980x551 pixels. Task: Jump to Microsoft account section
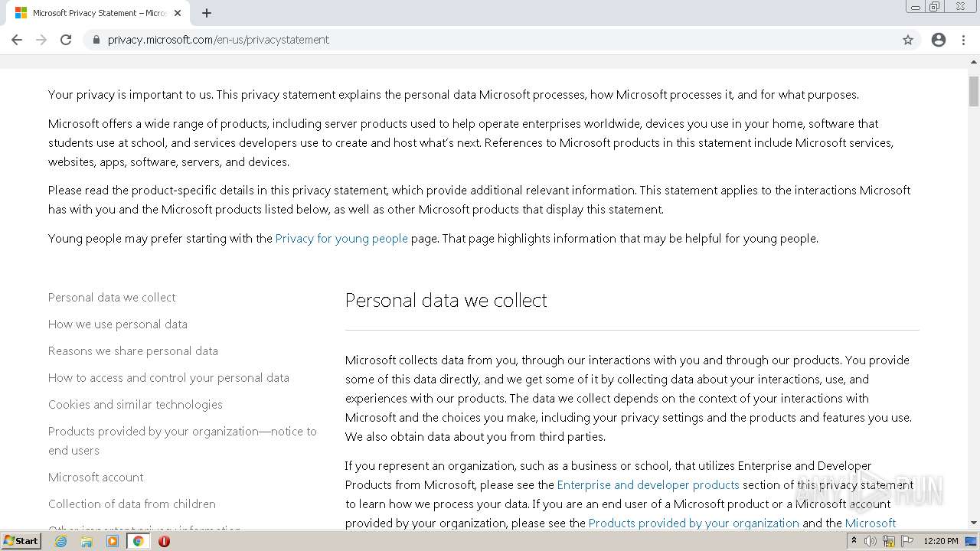coord(96,477)
